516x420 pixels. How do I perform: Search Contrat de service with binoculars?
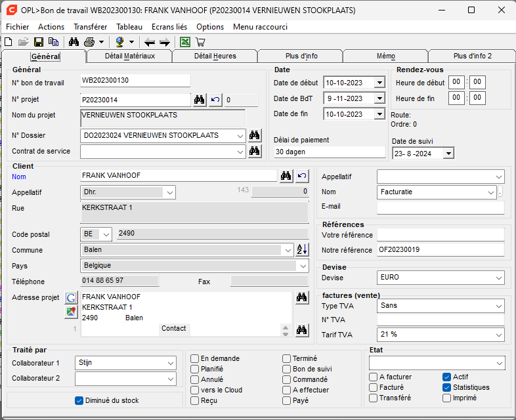(254, 151)
